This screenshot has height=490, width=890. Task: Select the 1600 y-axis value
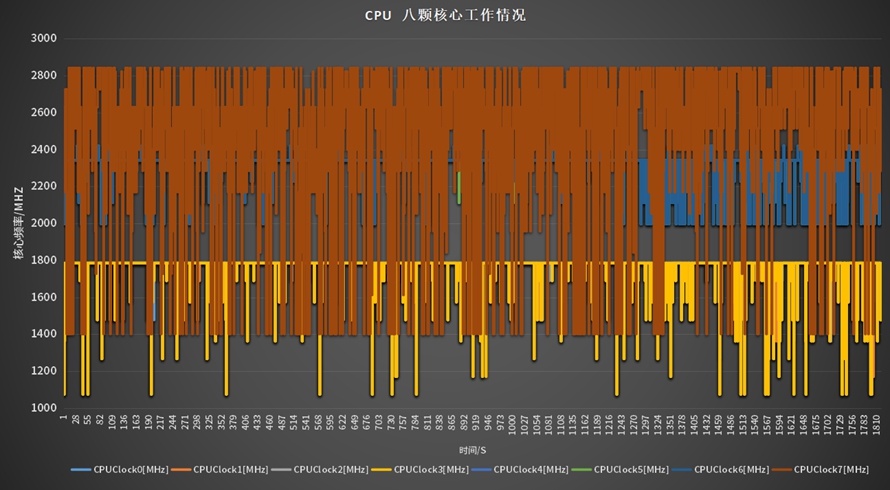point(44,297)
